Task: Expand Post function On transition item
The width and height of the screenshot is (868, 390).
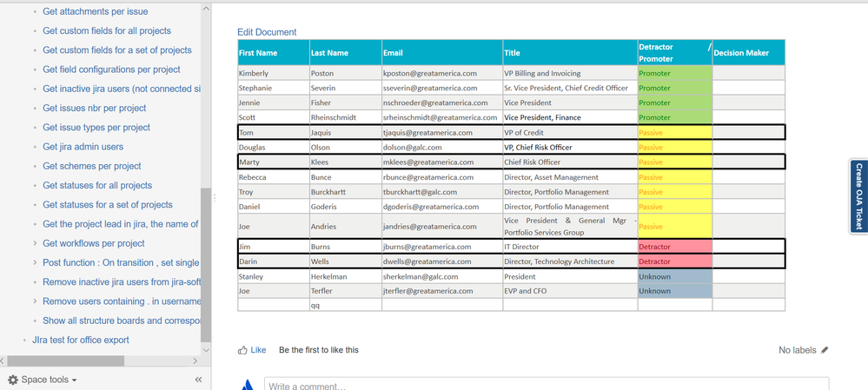Action: [x=36, y=263]
